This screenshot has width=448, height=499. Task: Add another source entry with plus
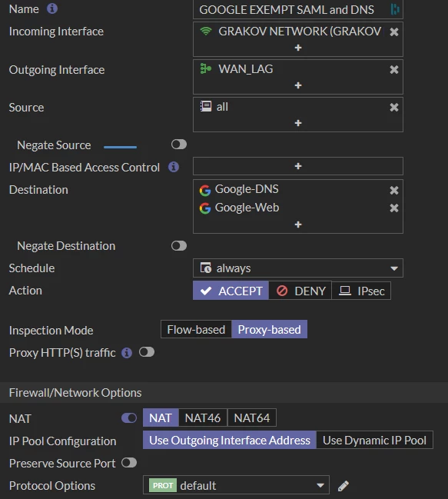click(x=298, y=123)
